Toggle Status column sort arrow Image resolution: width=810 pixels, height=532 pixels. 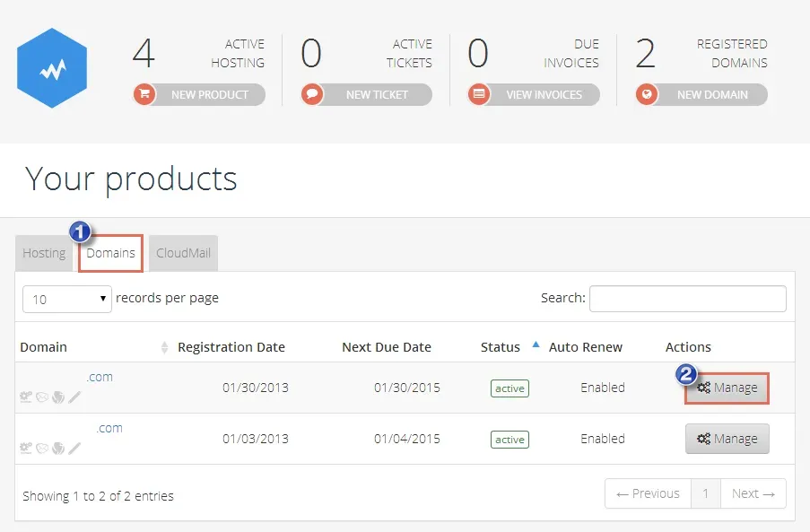tap(536, 344)
